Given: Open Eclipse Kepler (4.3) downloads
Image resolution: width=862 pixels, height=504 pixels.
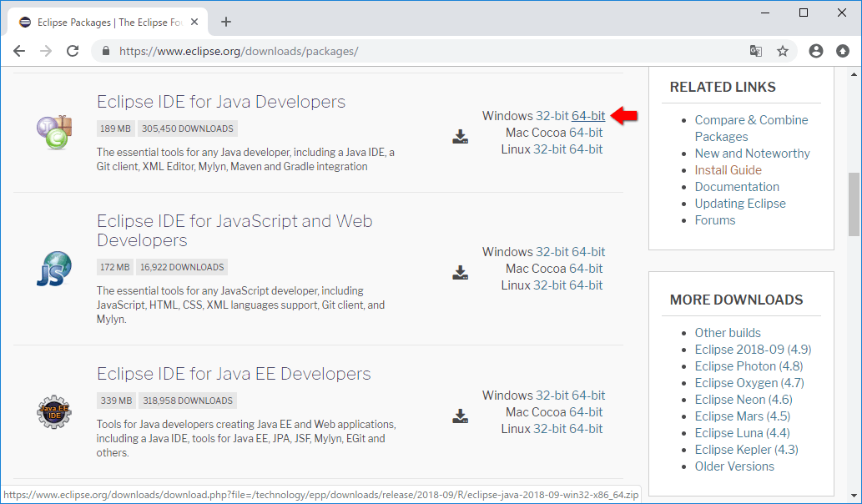Looking at the screenshot, I should pos(746,449).
